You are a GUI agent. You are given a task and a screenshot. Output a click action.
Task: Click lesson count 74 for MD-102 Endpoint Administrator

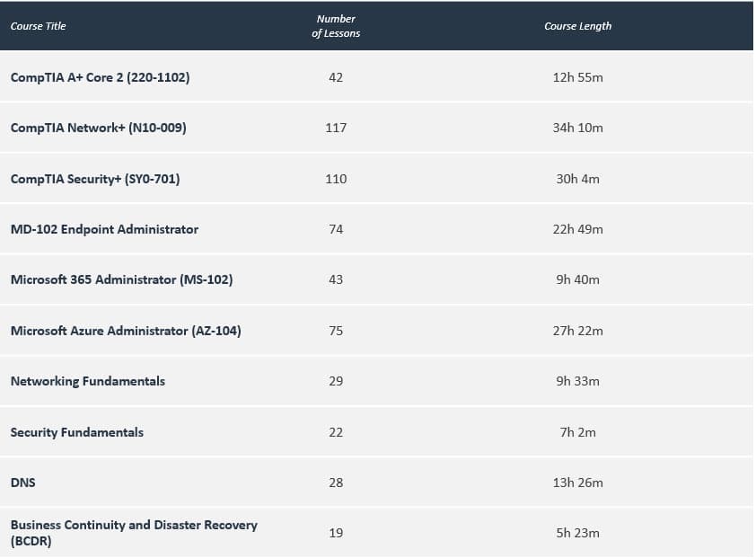click(336, 229)
